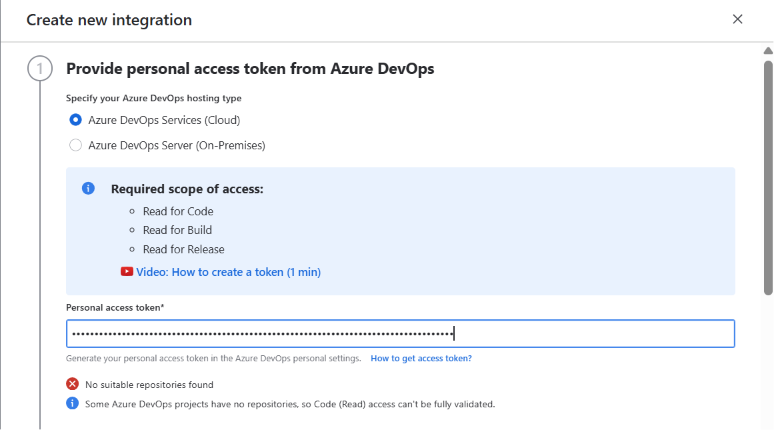
Task: Click 'Provide personal access token from Azure DevOps' heading
Action: 250,69
